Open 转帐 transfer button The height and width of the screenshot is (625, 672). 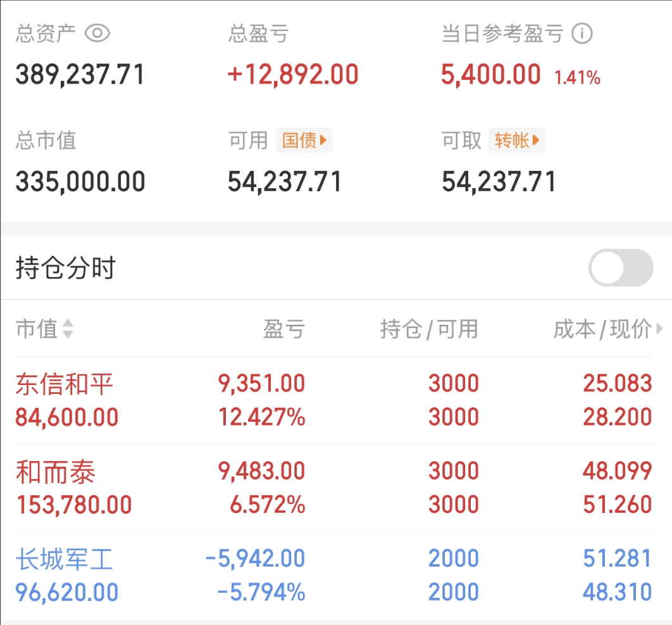coord(516,140)
